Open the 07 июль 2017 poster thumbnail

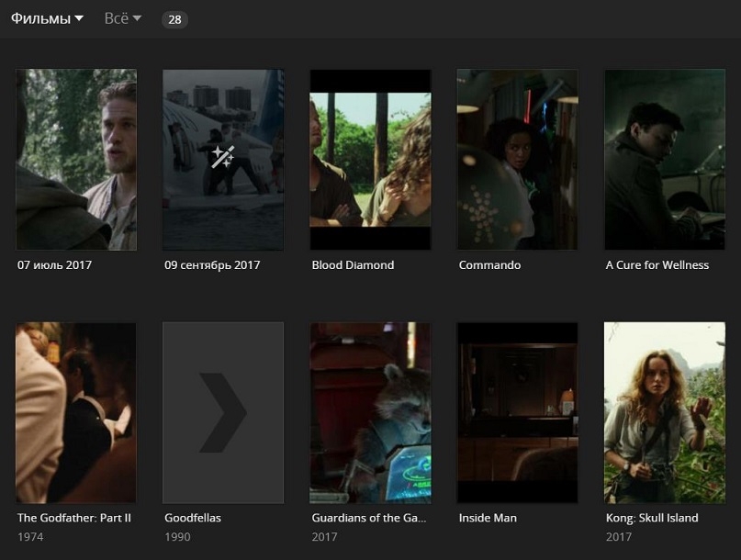(76, 160)
